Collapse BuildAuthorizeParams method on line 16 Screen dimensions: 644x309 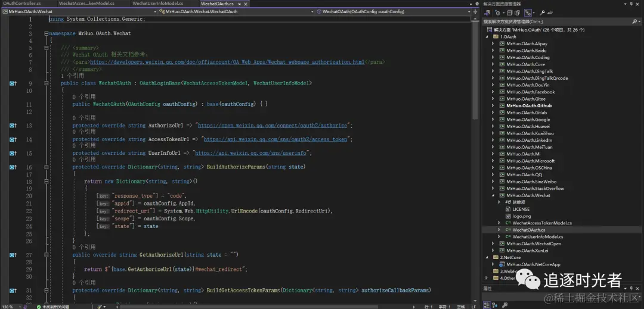45,167
